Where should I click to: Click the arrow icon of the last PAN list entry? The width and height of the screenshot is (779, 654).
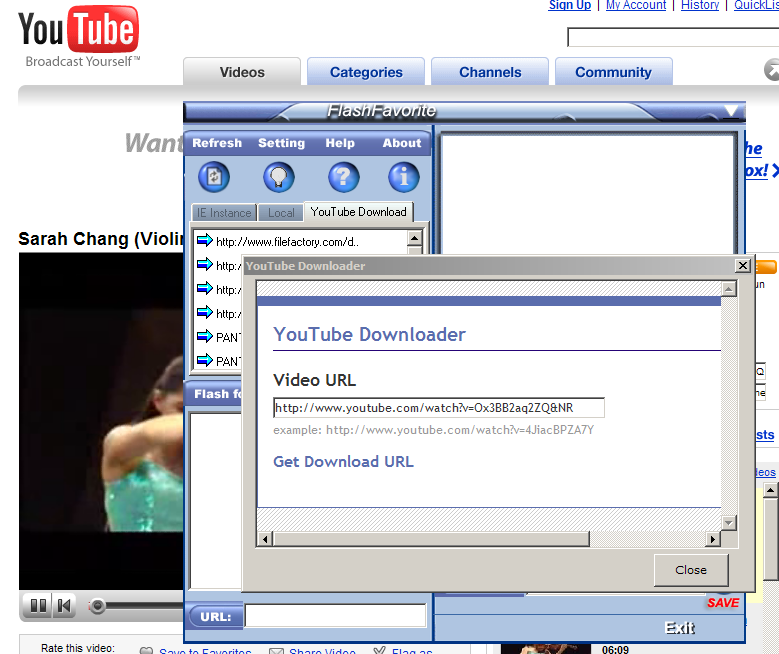pos(205,360)
